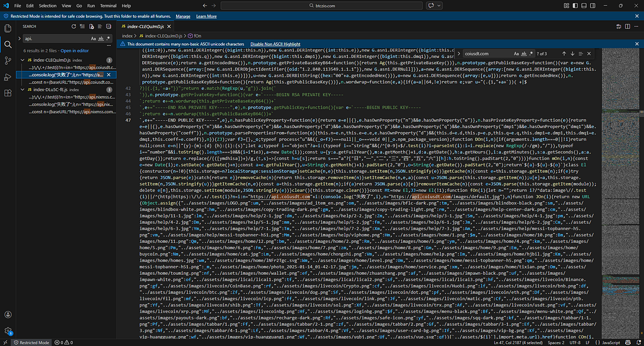View search results as tree
Image resolution: width=644 pixels, height=346 pixels.
(100, 26)
